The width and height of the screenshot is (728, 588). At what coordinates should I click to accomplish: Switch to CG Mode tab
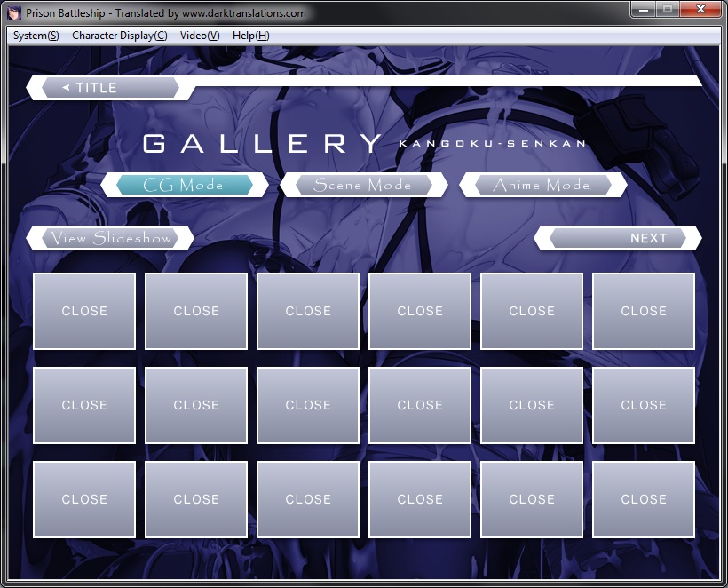click(185, 185)
